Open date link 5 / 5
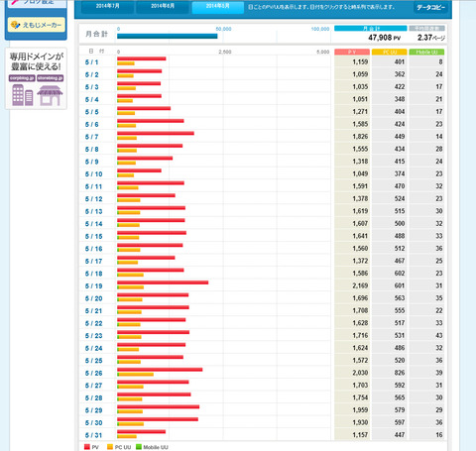This screenshot has height=451, width=476. pyautogui.click(x=91, y=112)
